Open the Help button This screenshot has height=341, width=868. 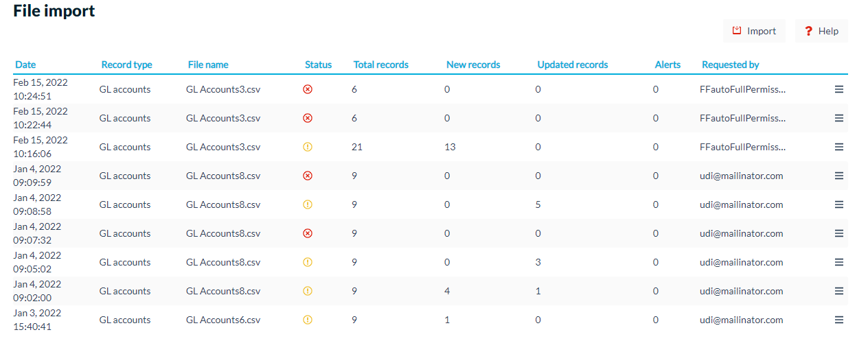coord(821,31)
